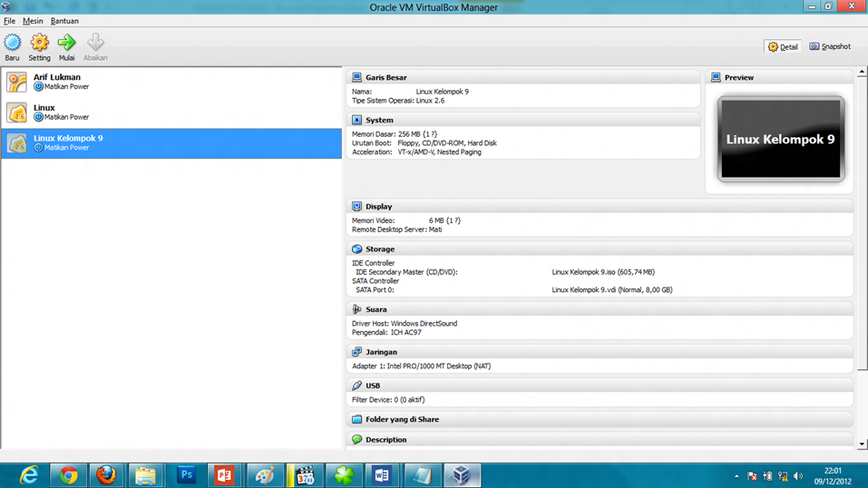The height and width of the screenshot is (488, 868).
Task: Start the VM with Mulai arrow
Action: click(66, 43)
